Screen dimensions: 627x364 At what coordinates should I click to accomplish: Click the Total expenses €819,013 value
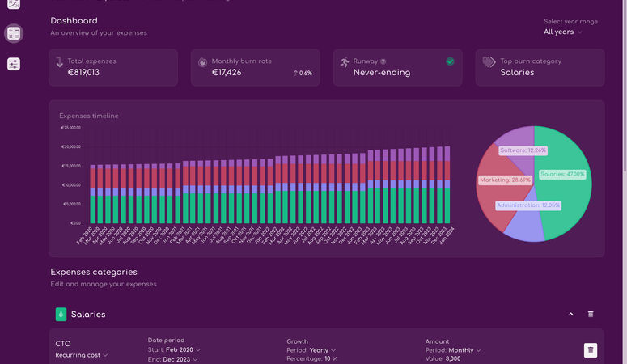(x=83, y=73)
